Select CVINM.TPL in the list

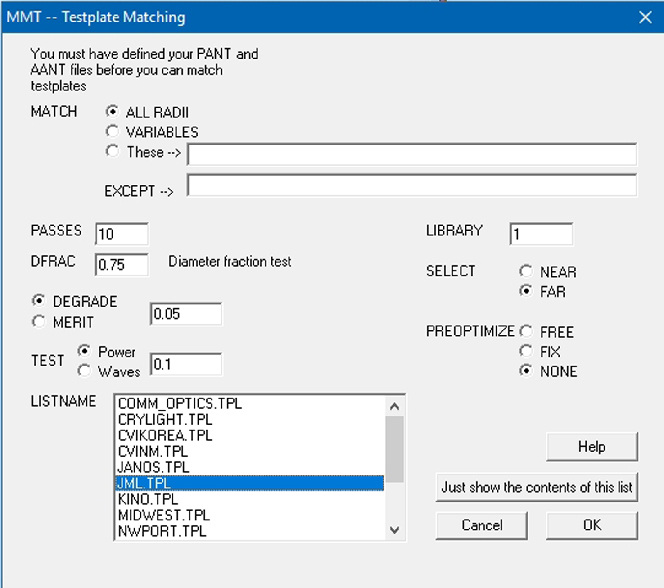coord(250,451)
